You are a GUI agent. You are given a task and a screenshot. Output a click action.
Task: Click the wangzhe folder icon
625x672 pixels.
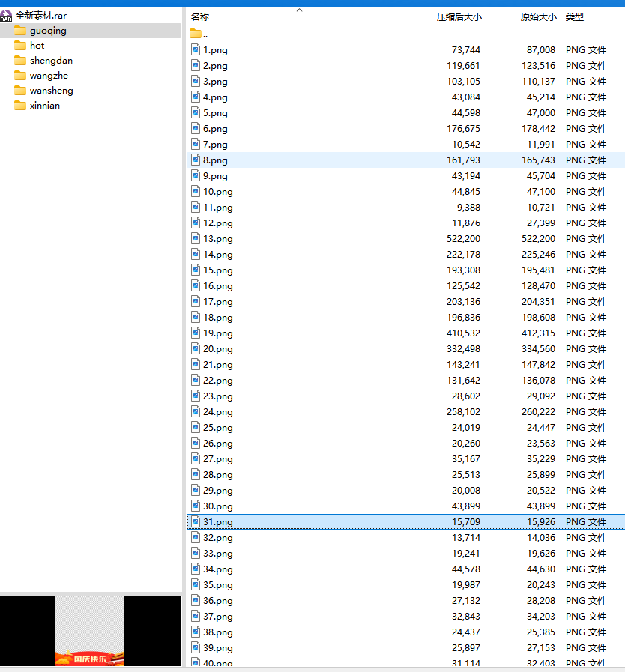point(20,76)
